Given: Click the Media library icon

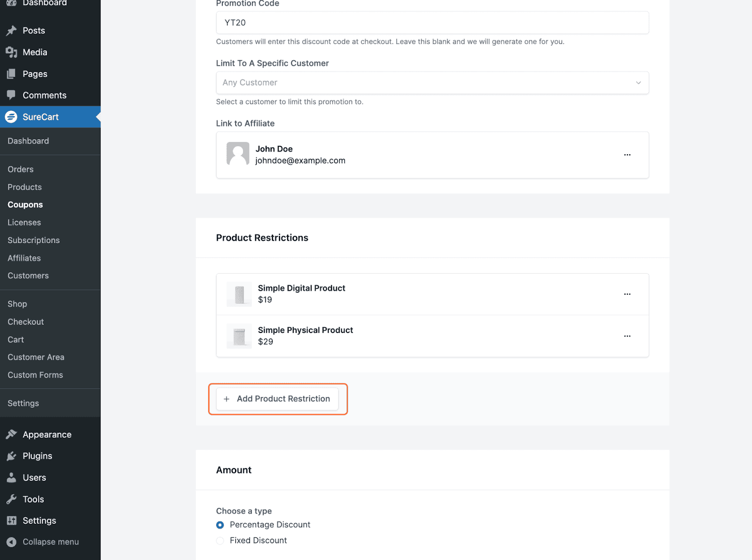Looking at the screenshot, I should 12,52.
